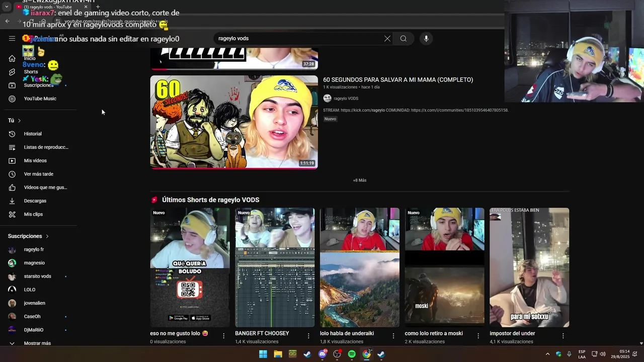Open the browser tab search dropdown
The image size is (644, 362).
point(7,7)
